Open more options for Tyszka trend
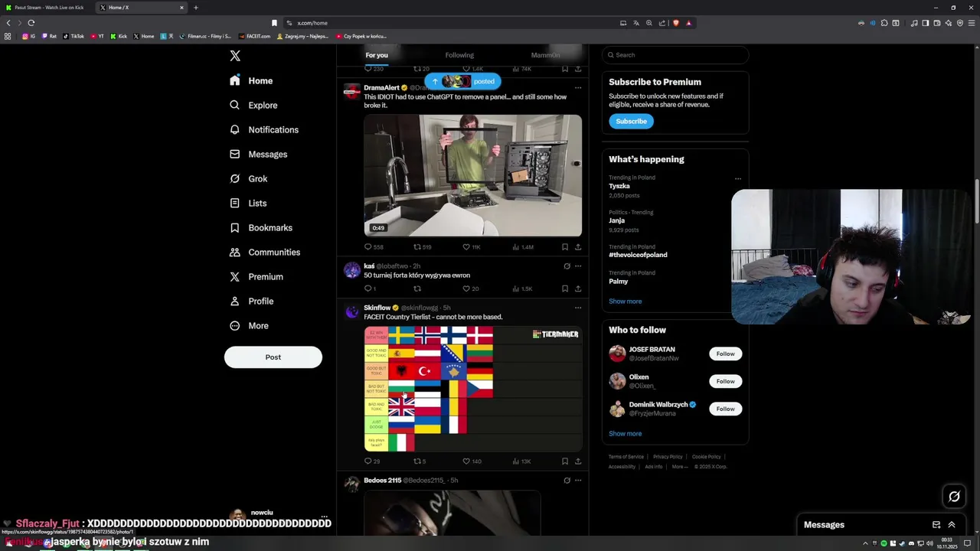This screenshot has width=980, height=551. pyautogui.click(x=738, y=178)
